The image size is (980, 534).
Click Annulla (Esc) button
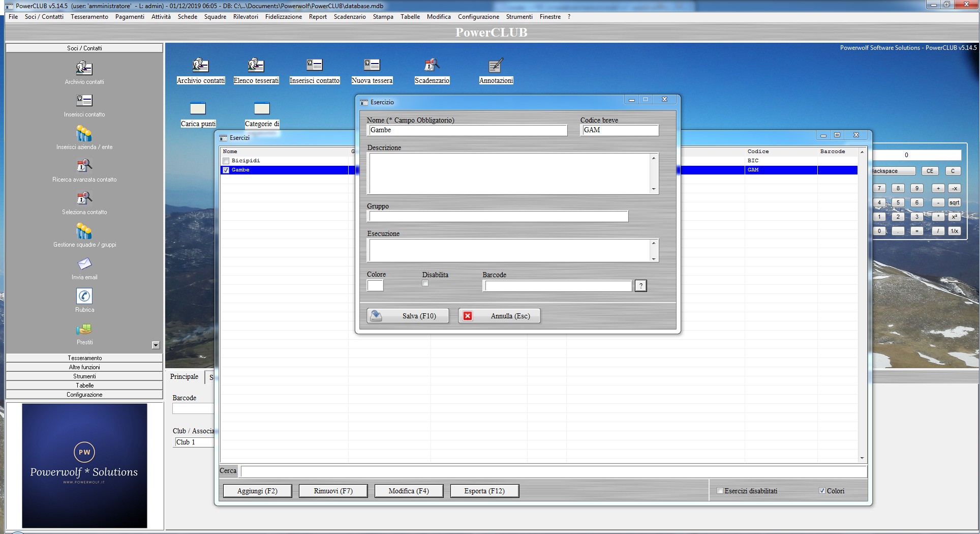coord(499,316)
